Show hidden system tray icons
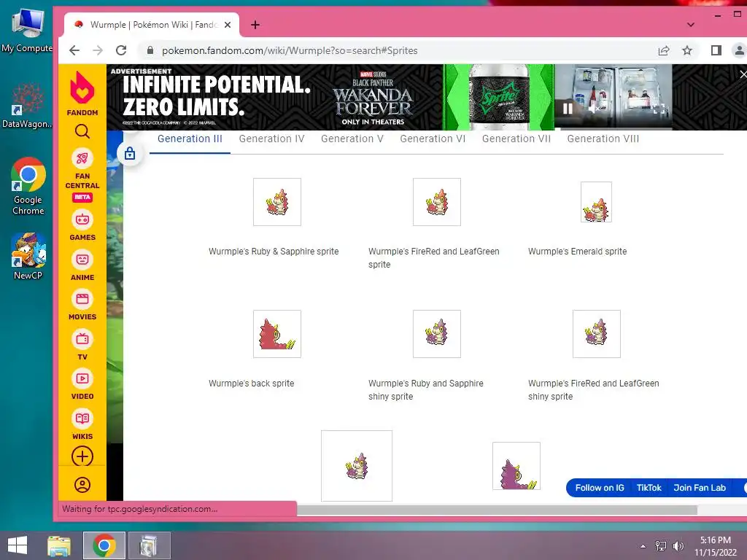 tap(643, 545)
